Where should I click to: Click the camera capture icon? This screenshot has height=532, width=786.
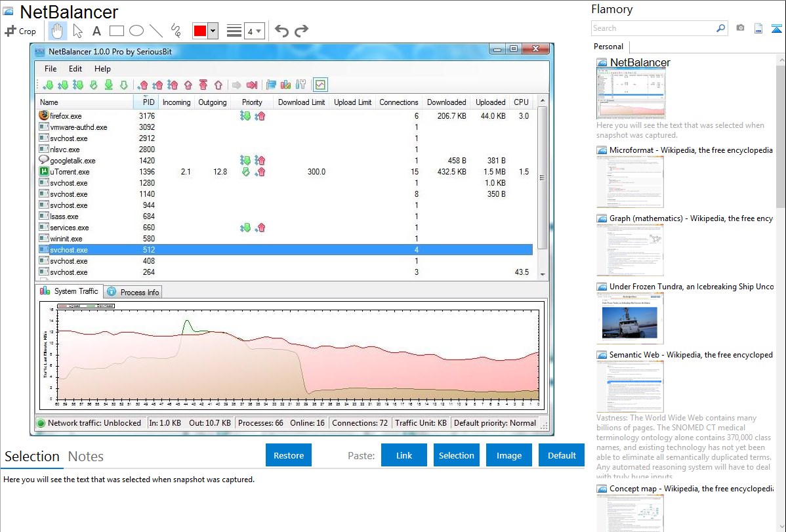tap(740, 28)
